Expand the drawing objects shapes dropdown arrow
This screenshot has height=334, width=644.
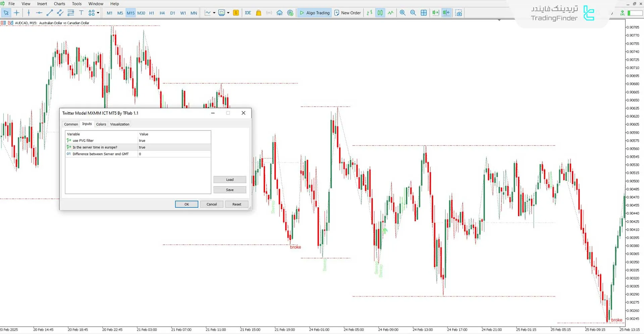[x=98, y=13]
